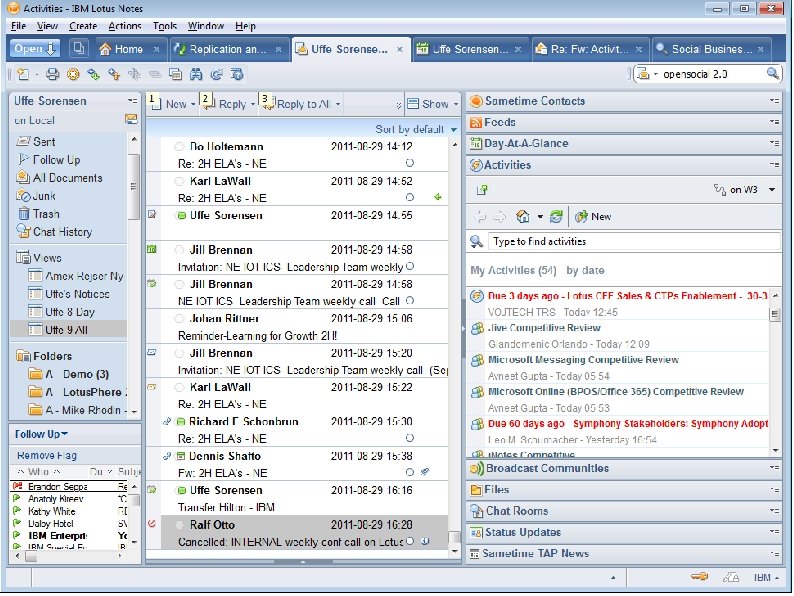
Task: Open the IBM location menu in status bar
Action: [x=766, y=577]
